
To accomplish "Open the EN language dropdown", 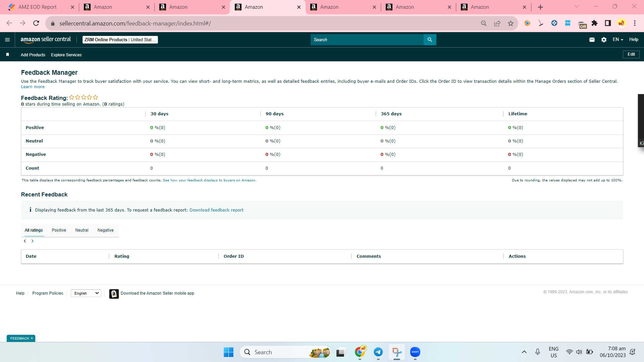I will (618, 40).
